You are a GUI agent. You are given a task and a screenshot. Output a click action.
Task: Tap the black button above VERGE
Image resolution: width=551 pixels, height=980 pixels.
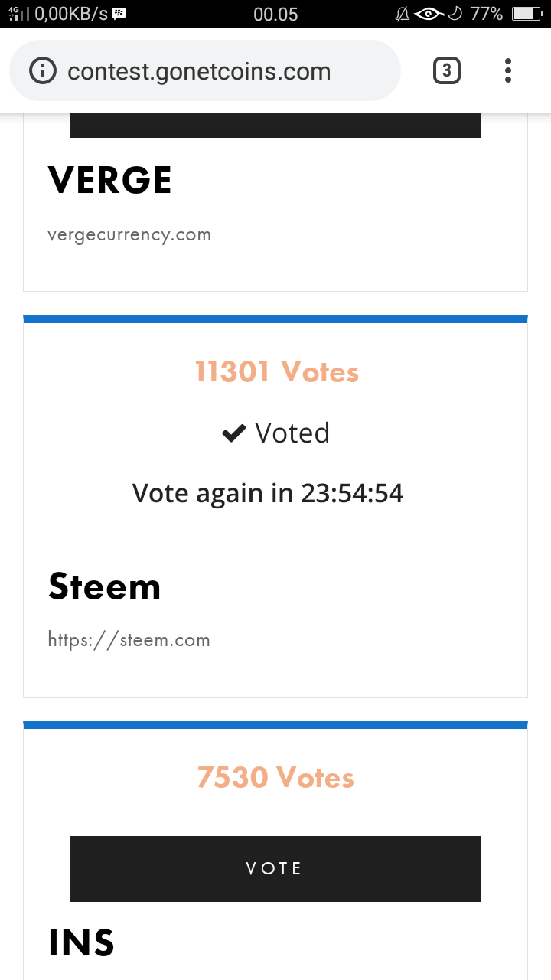pyautogui.click(x=275, y=126)
